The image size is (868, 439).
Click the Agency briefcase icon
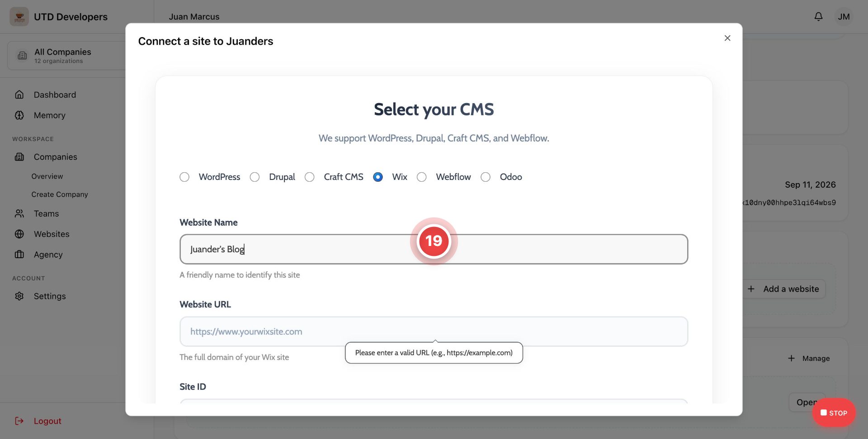pos(19,255)
